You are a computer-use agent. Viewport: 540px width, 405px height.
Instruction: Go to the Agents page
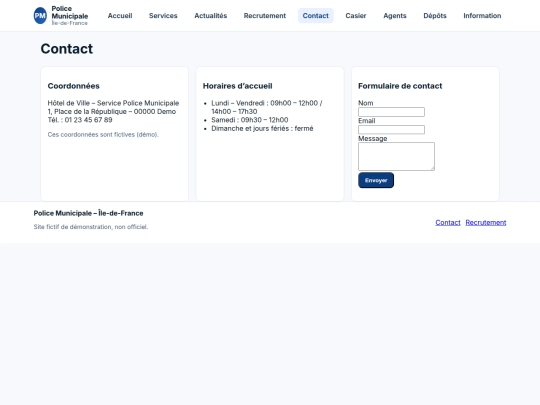point(395,15)
